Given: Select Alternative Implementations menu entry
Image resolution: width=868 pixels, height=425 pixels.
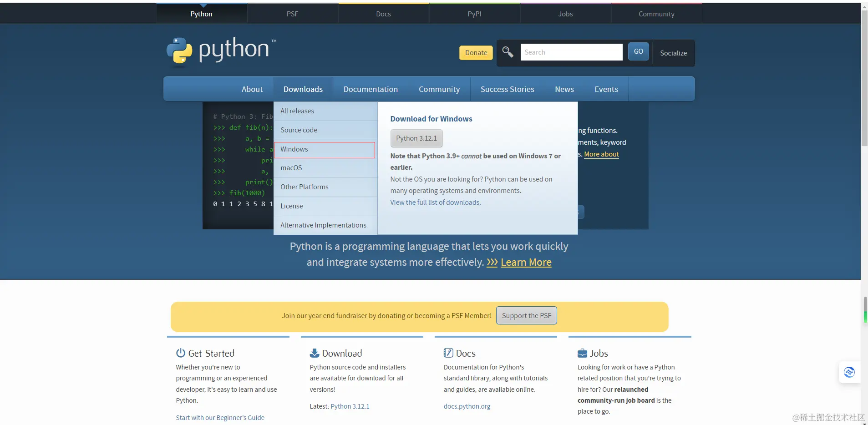Looking at the screenshot, I should [325, 225].
